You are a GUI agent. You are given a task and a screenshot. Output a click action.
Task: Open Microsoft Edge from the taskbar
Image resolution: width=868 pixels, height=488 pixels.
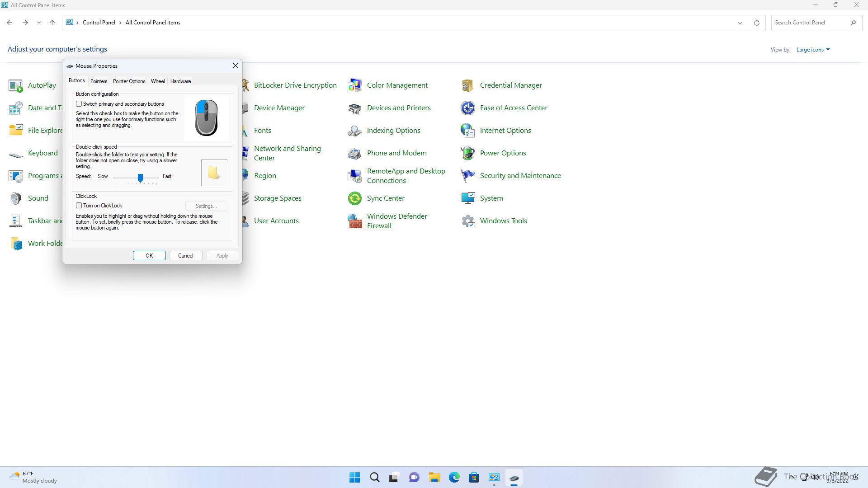[x=454, y=478]
